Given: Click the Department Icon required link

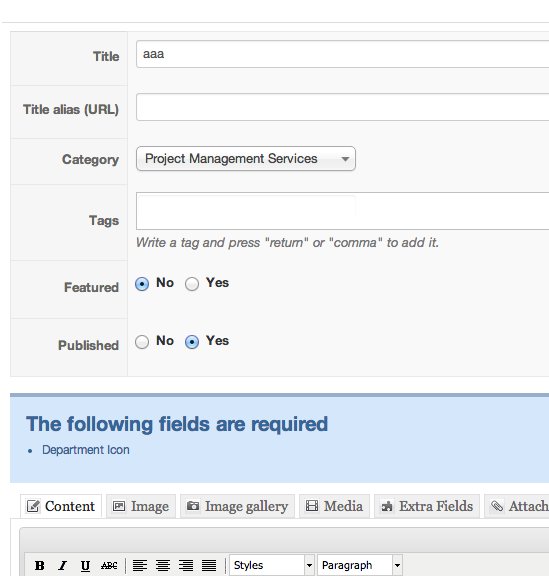Looking at the screenshot, I should (86, 450).
